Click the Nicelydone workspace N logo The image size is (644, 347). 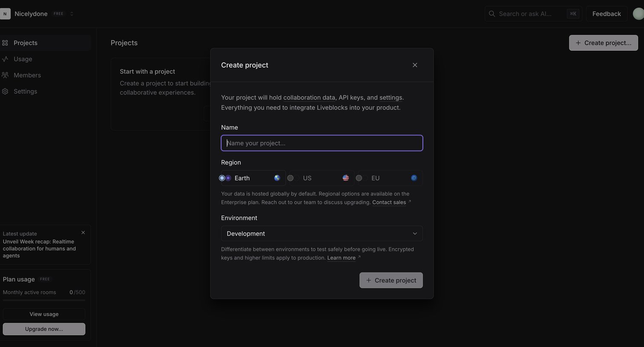pos(5,14)
